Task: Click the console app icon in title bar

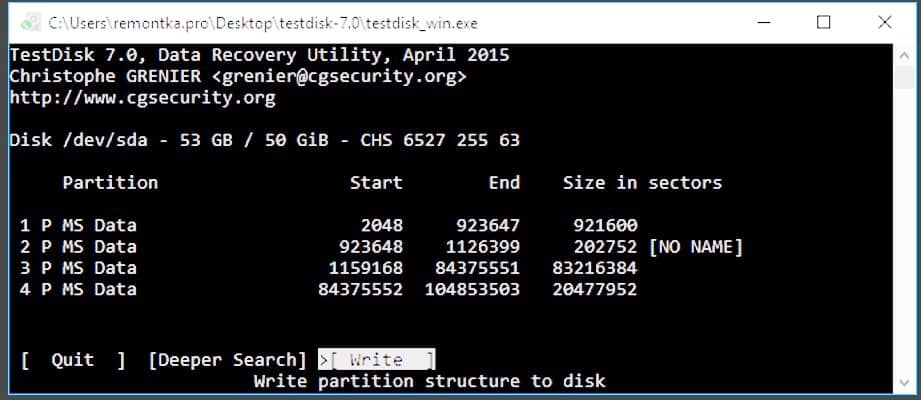Action: [29, 21]
